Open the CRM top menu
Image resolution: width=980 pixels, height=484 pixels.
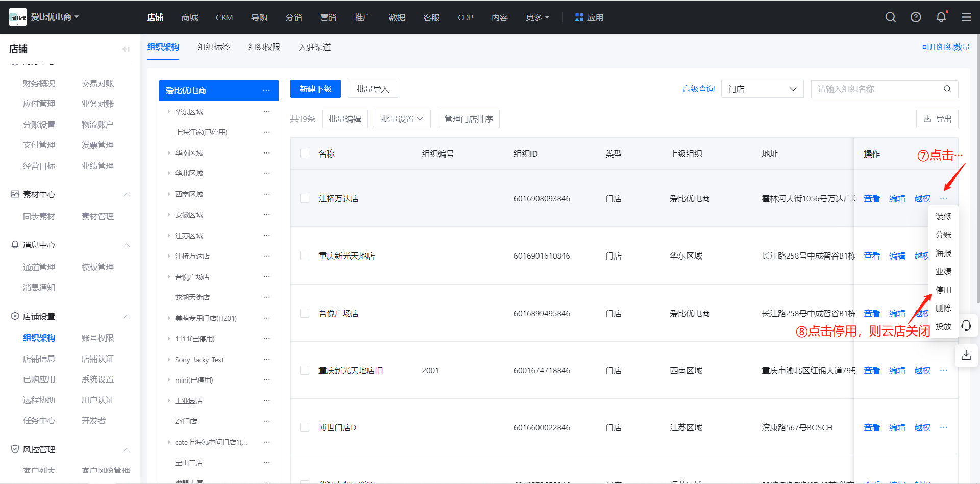coord(224,17)
